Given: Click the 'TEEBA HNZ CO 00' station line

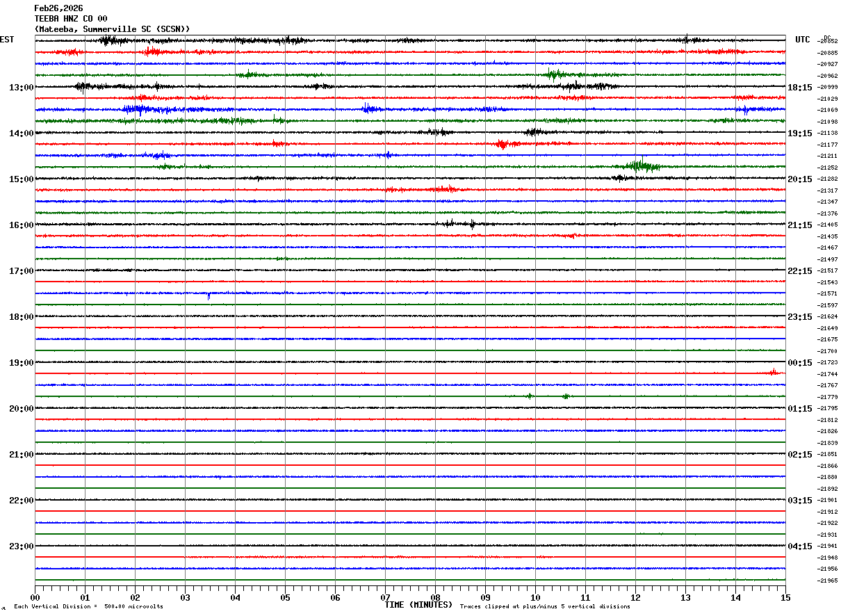Looking at the screenshot, I should [x=71, y=19].
